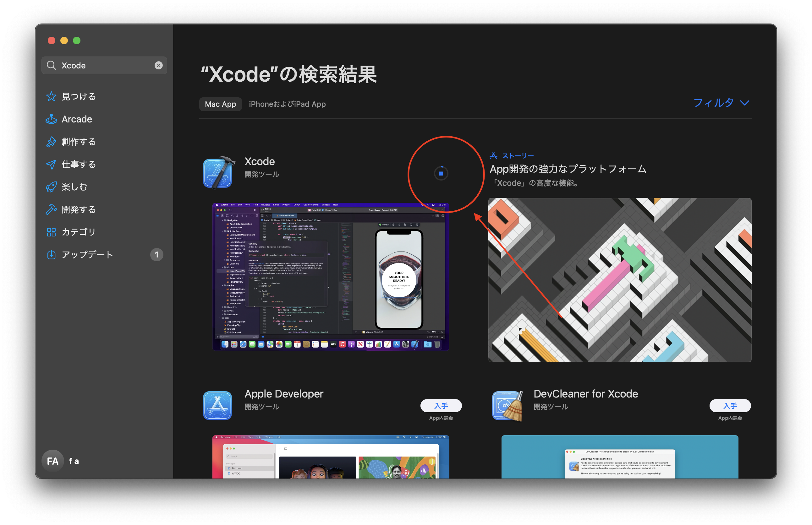Click the "Xcode"の検索結果 heading
The width and height of the screenshot is (812, 525).
point(289,74)
